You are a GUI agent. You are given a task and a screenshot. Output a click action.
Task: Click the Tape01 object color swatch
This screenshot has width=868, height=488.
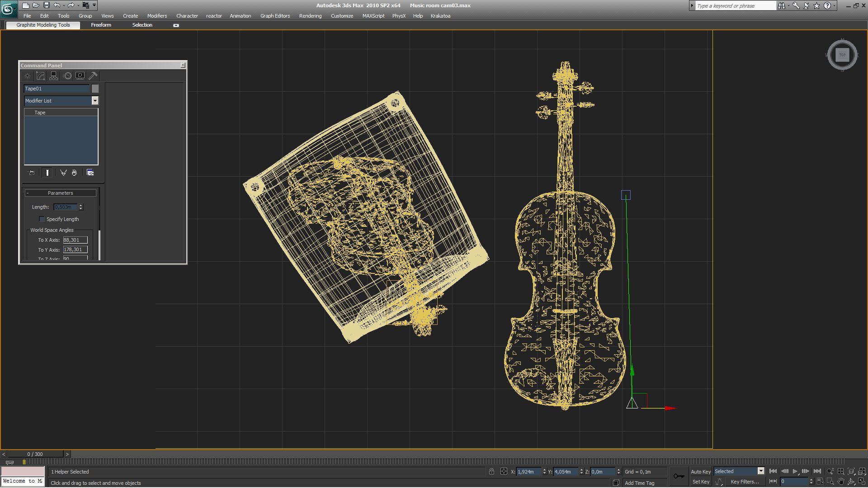[95, 89]
